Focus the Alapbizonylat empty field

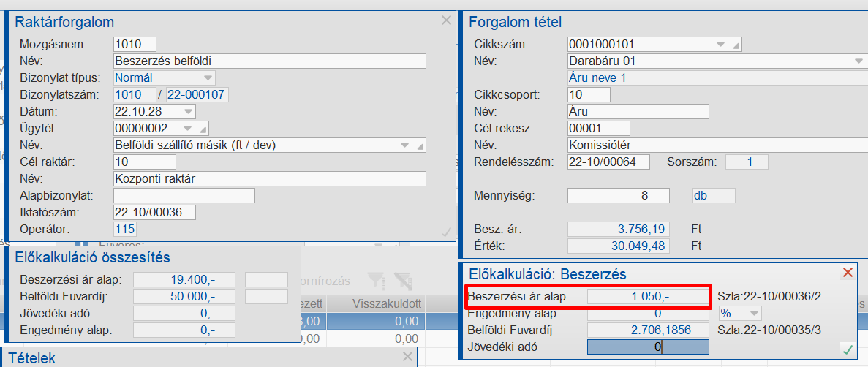click(x=184, y=195)
